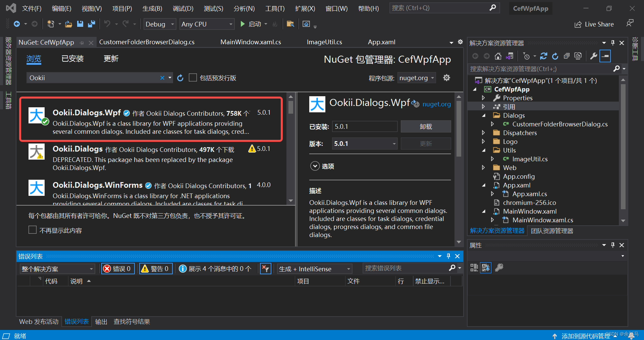Toggle the 警告 0 filter in Error List
Screen dimensions: 644x340
tap(155, 268)
